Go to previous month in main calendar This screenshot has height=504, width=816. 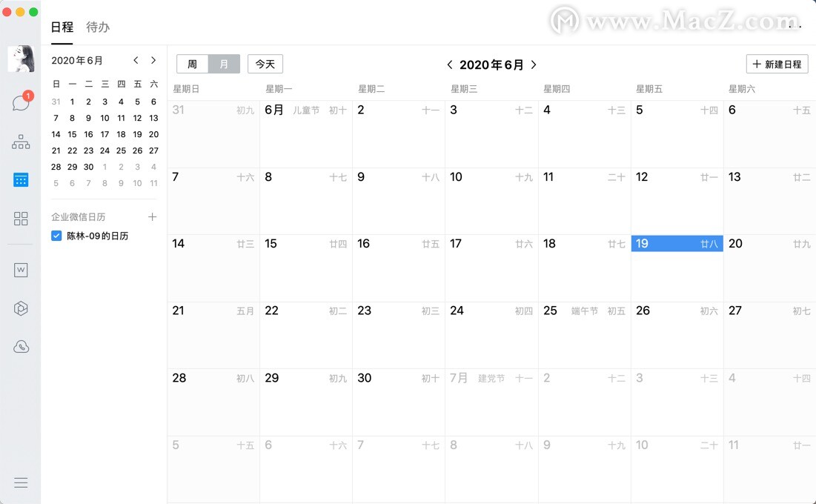click(x=450, y=64)
